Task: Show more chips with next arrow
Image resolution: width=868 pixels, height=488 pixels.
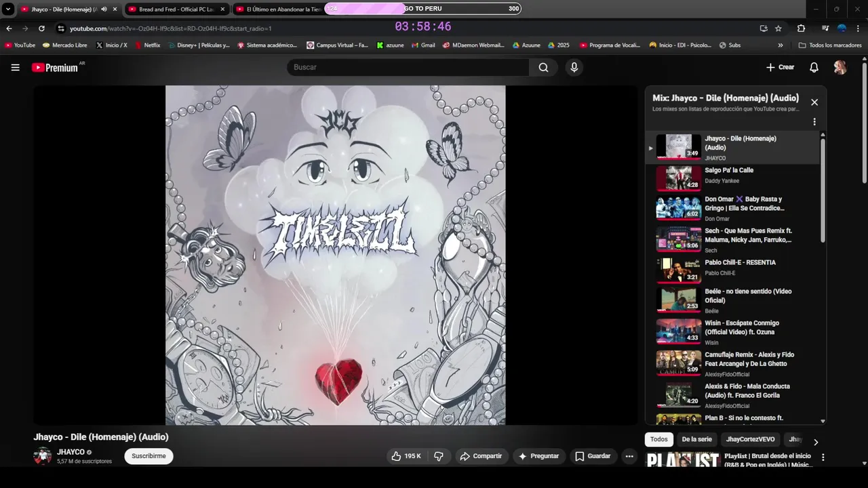Action: [816, 442]
